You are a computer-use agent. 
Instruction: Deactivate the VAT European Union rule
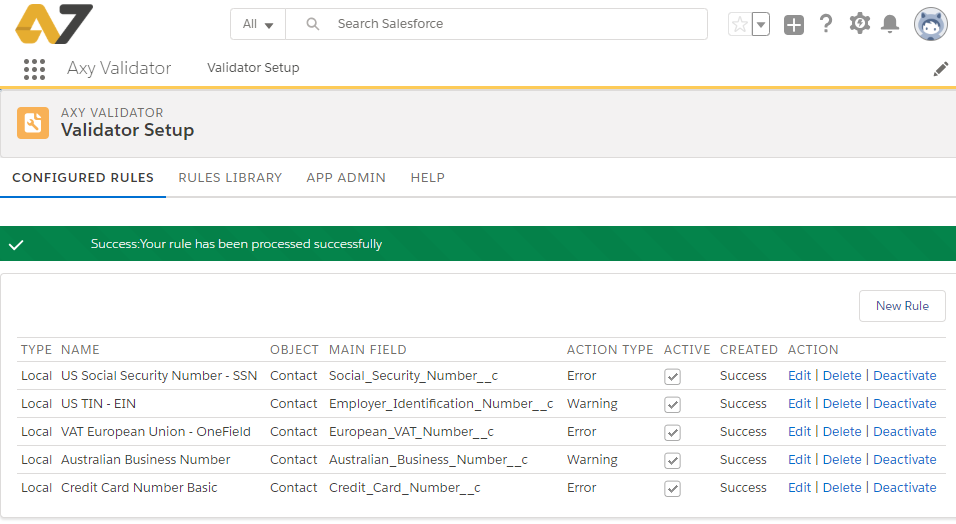point(905,432)
